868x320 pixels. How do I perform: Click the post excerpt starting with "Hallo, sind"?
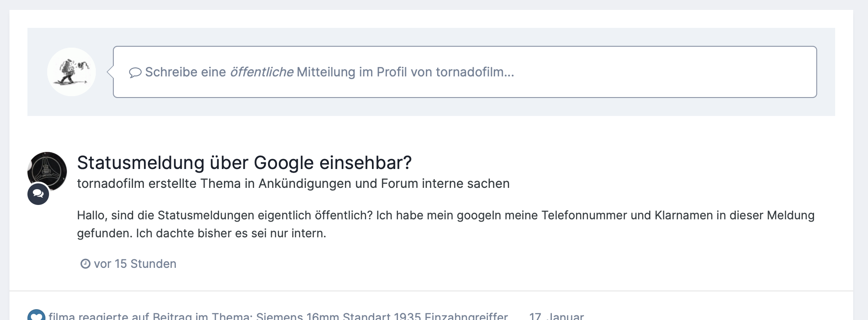[445, 224]
